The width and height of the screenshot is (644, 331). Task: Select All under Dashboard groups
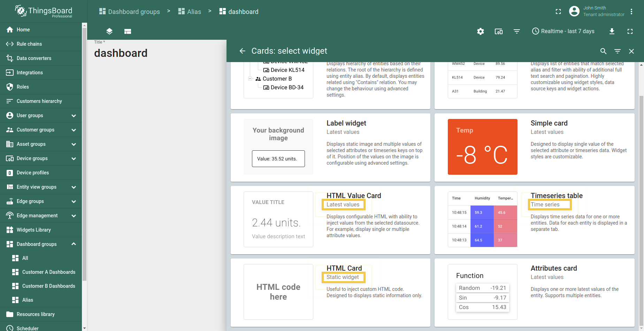pos(41,258)
